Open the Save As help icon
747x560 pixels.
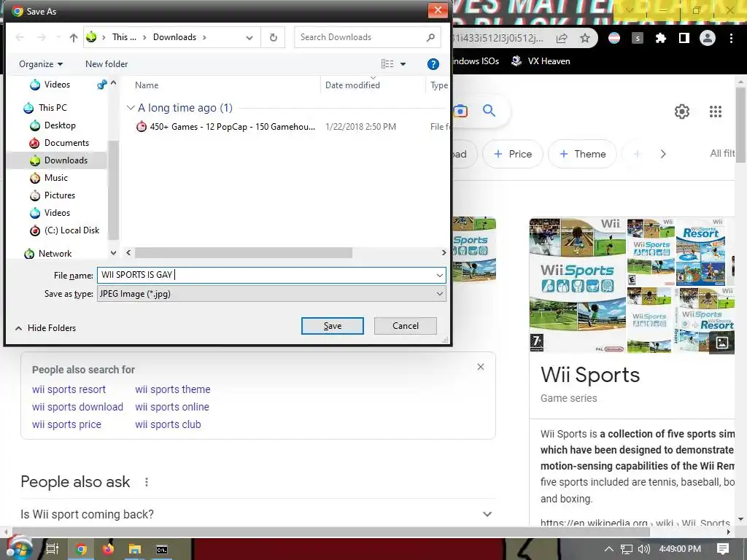tap(433, 64)
